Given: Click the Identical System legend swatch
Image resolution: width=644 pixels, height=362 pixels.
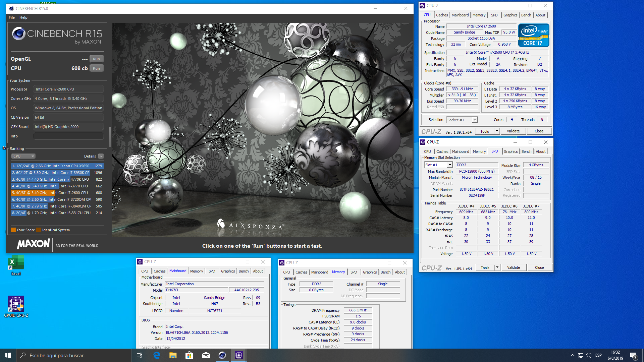Looking at the screenshot, I should [x=39, y=230].
